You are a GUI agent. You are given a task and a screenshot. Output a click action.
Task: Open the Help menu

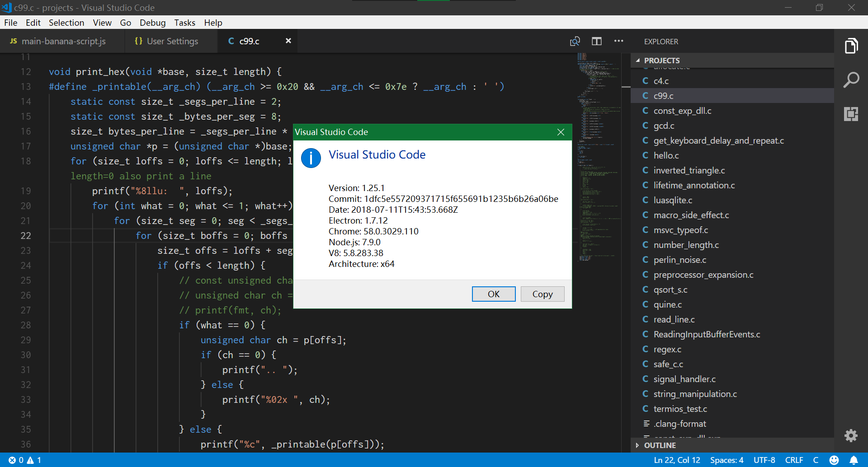coord(213,23)
